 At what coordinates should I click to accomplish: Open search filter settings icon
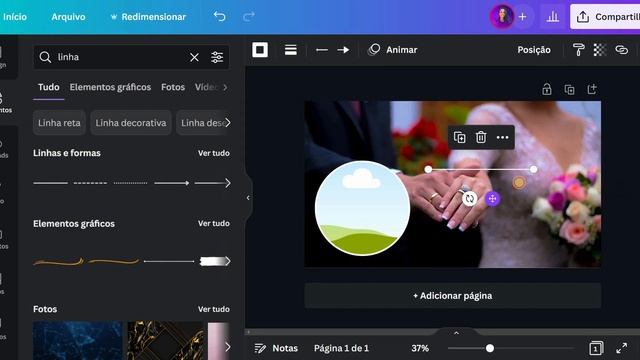pyautogui.click(x=217, y=57)
